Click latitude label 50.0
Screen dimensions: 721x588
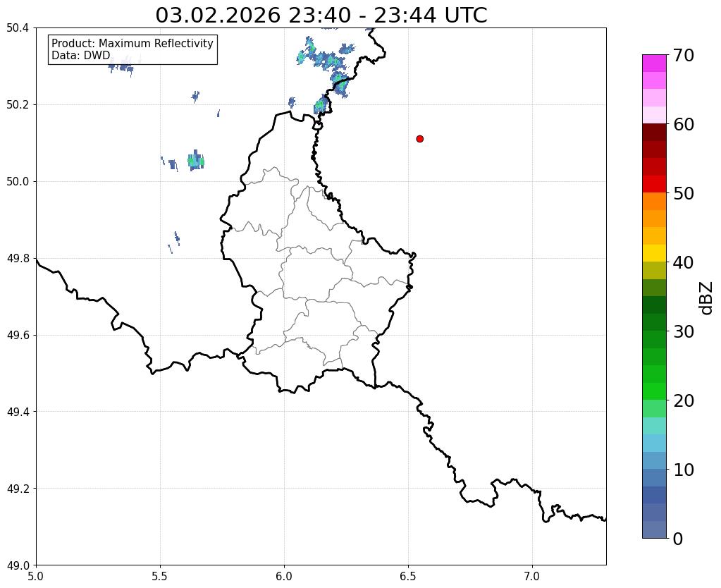(18, 182)
